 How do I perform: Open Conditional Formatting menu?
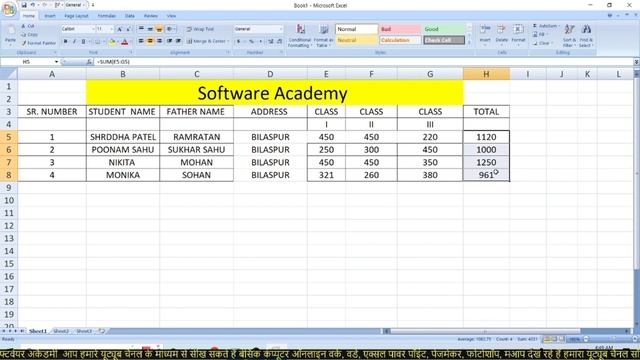(300, 36)
